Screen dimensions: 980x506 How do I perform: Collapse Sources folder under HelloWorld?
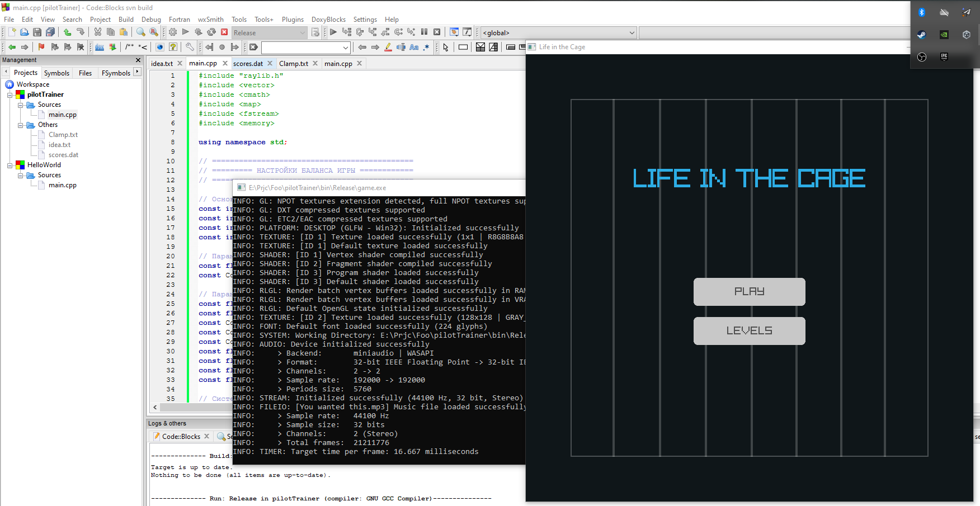click(x=21, y=175)
